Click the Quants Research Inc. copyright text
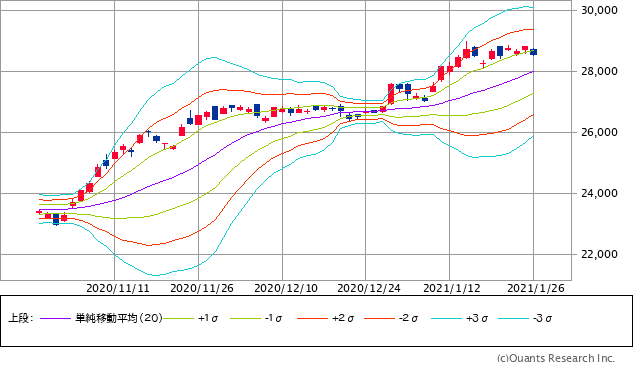Viewport: 633px width, 373px height. click(x=556, y=358)
